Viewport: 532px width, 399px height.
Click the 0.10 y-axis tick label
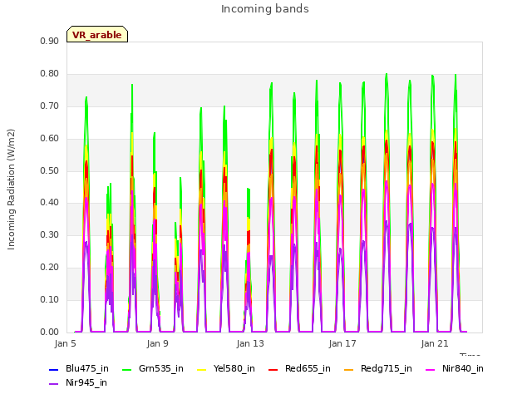[50, 299]
